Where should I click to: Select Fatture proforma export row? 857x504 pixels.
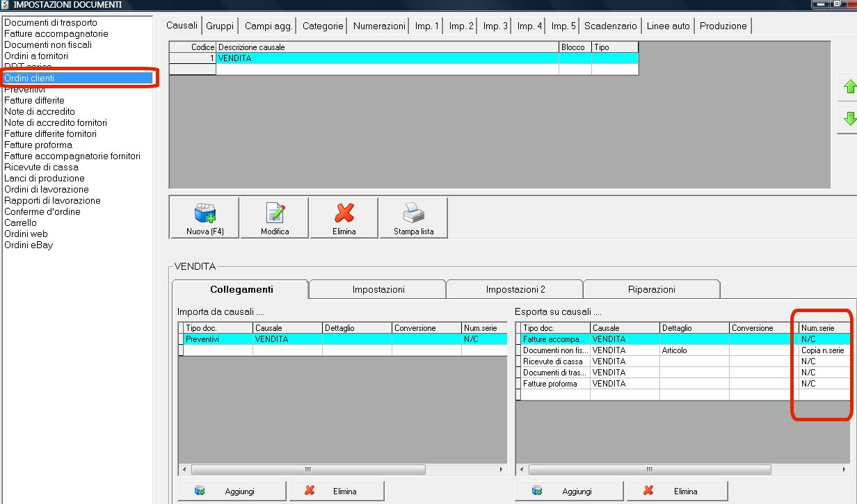683,384
